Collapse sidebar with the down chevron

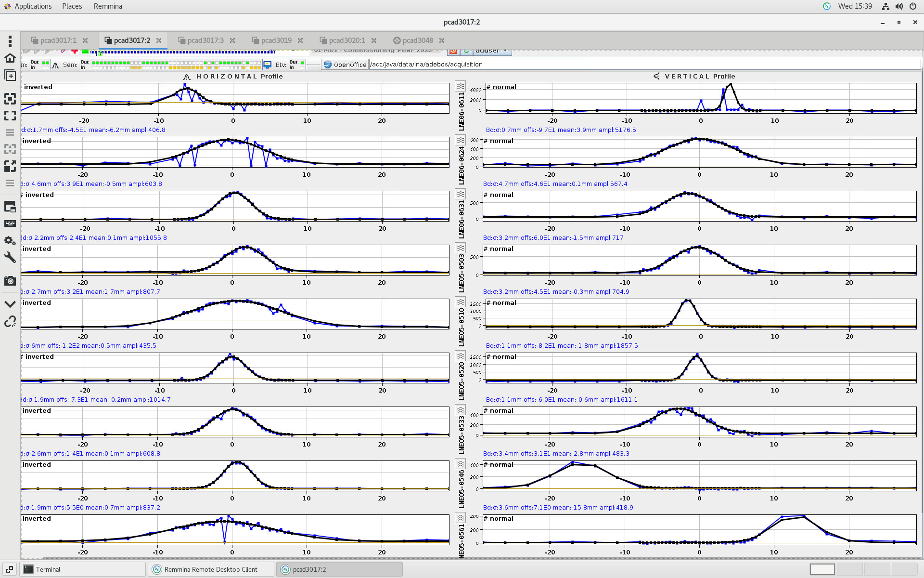10,304
